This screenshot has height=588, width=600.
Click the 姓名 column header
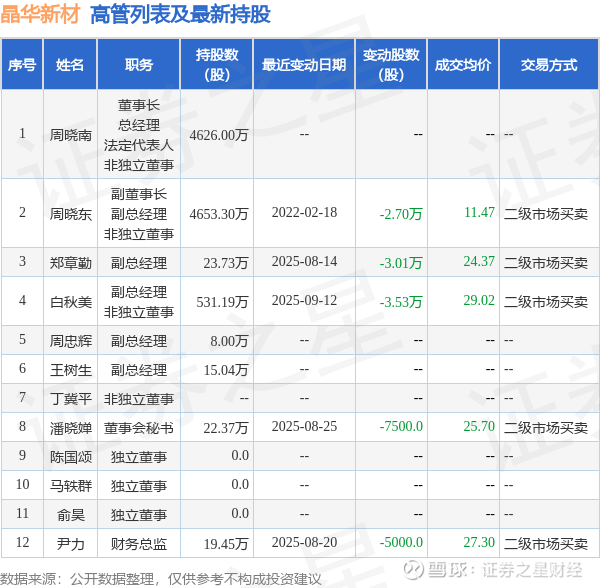pyautogui.click(x=70, y=64)
